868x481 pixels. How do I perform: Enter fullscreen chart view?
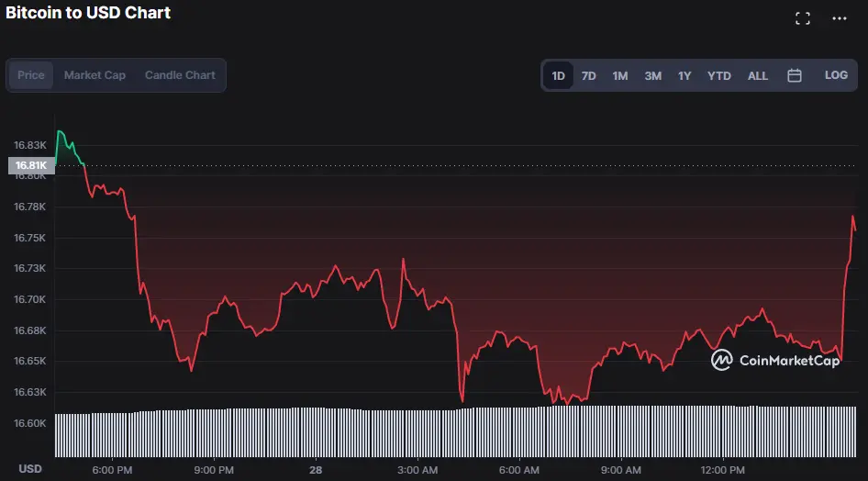coord(803,18)
